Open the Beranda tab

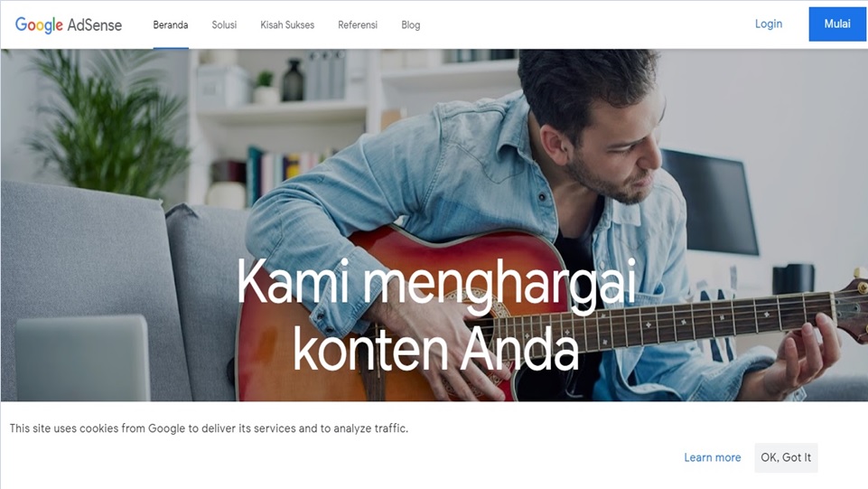171,25
